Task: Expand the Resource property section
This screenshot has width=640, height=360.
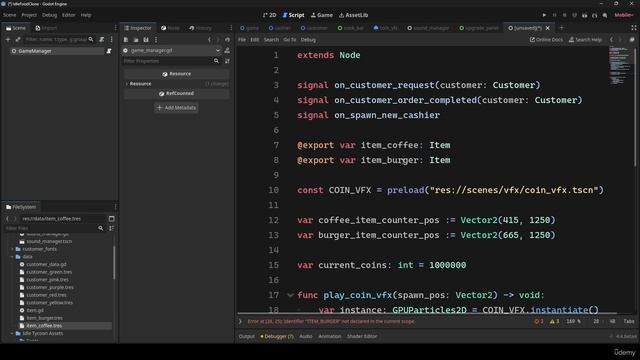Action: (x=127, y=84)
